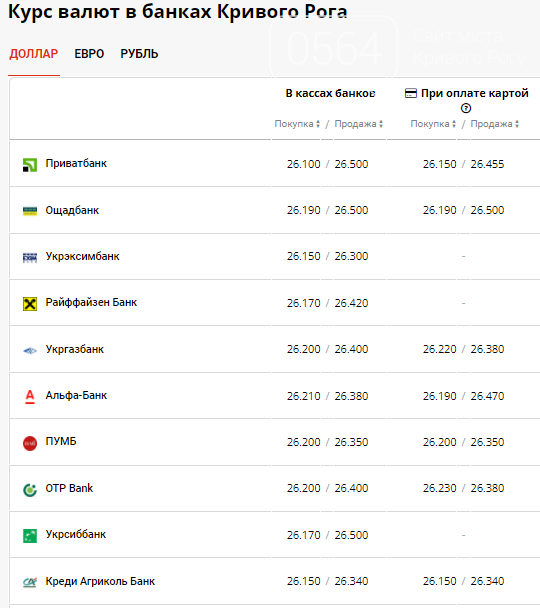Click the ПУМБ red circle logo

click(30, 443)
